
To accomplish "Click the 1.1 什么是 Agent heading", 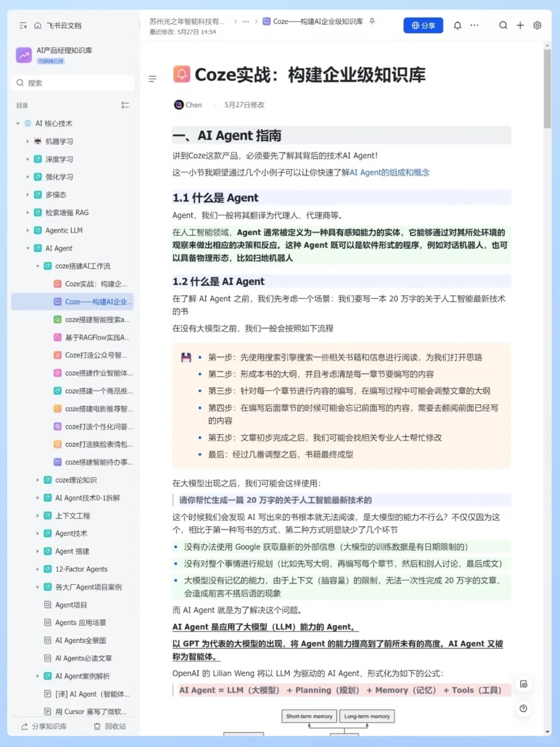I will (215, 198).
